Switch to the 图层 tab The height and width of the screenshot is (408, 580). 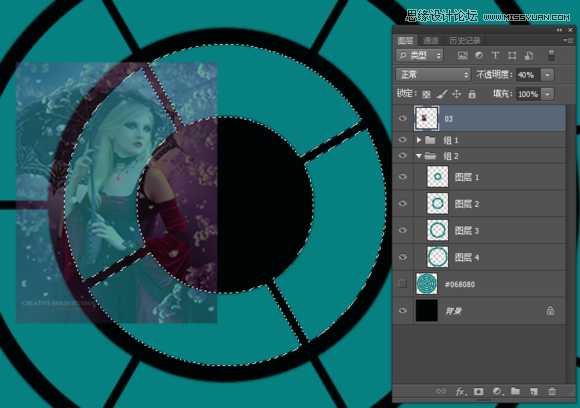point(405,40)
